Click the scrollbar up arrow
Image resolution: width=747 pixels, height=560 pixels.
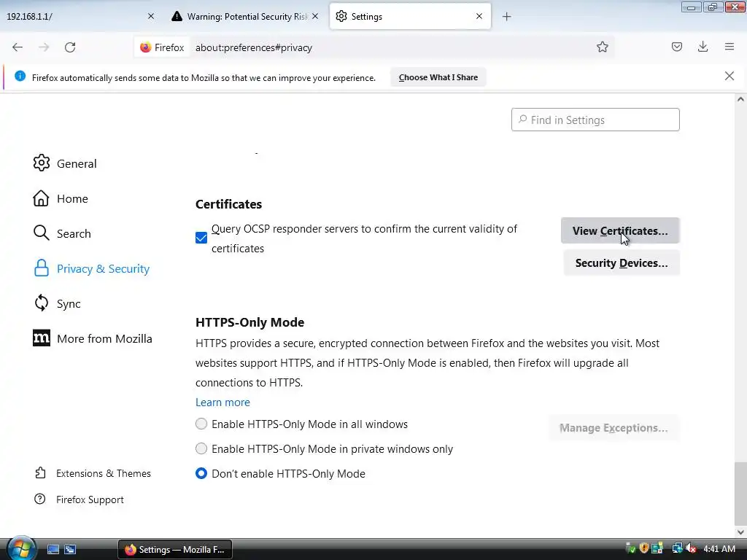pos(740,99)
